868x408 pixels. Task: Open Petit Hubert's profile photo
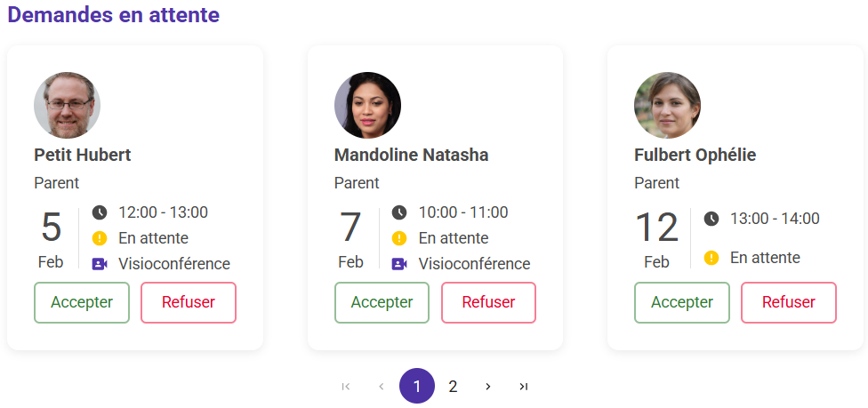click(x=67, y=106)
